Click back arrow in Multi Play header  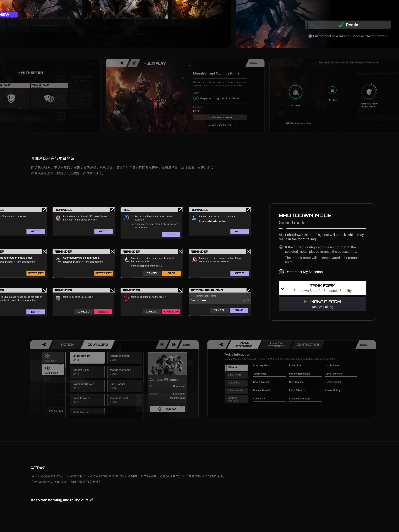point(122,63)
